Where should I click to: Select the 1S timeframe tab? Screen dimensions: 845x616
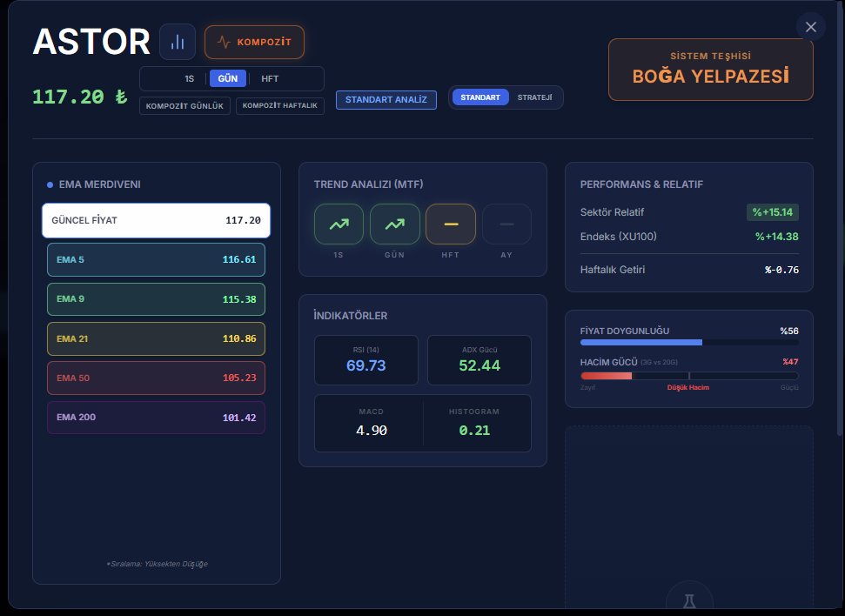[189, 78]
